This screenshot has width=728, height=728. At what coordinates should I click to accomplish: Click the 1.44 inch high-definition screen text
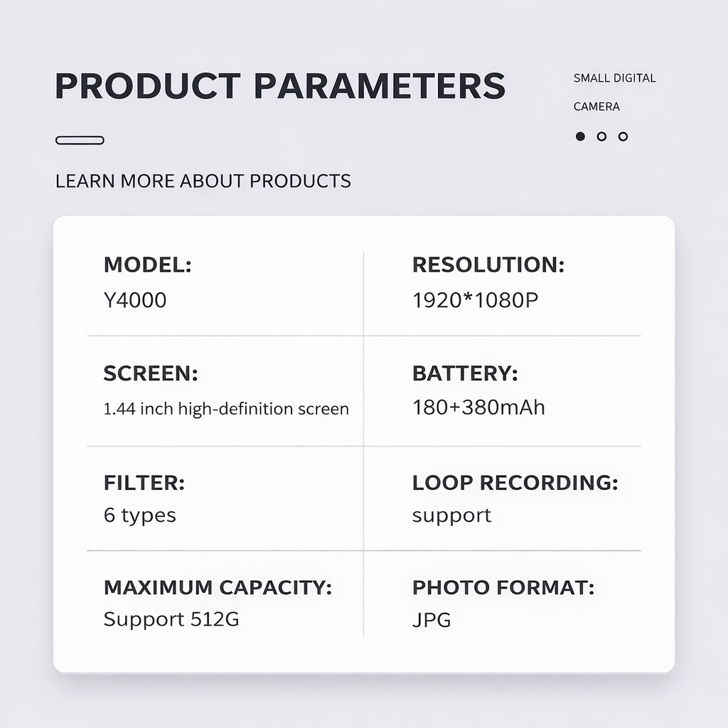tap(226, 409)
